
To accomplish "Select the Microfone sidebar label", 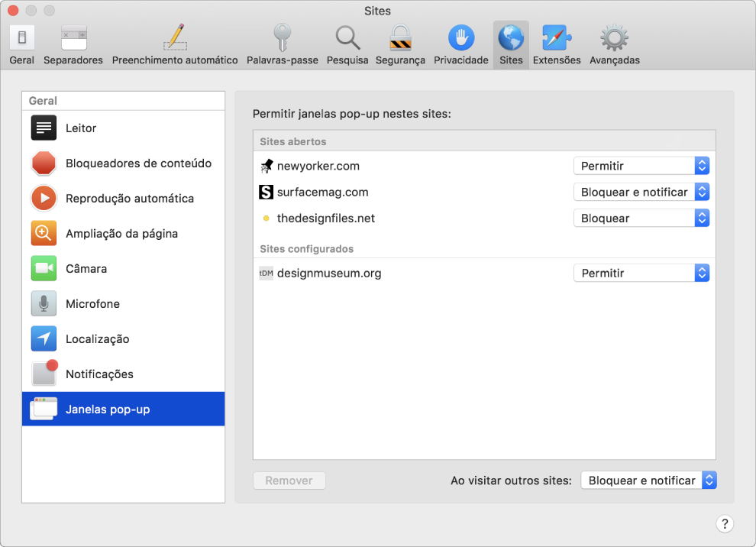I will tap(92, 304).
